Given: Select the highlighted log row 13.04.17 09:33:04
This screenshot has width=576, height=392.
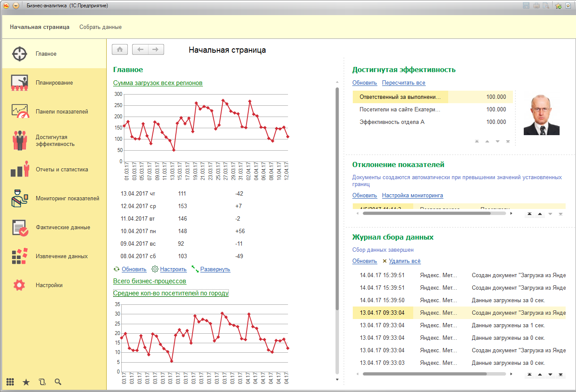Looking at the screenshot, I should pos(459,313).
